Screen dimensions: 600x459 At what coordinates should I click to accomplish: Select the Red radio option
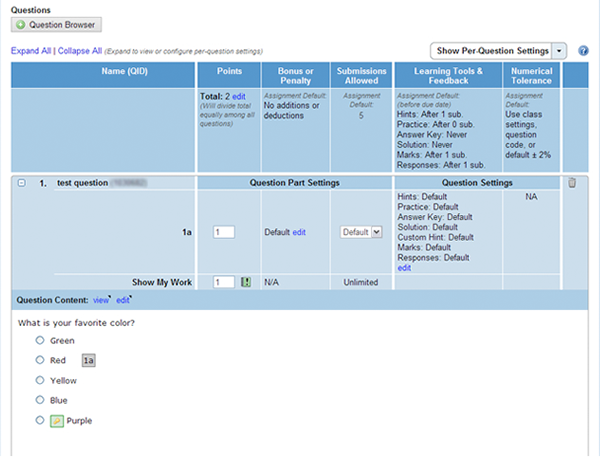click(40, 360)
